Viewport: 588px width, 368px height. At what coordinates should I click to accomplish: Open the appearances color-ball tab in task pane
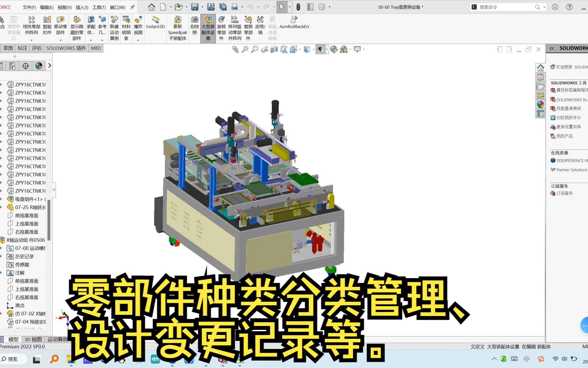[540, 105]
